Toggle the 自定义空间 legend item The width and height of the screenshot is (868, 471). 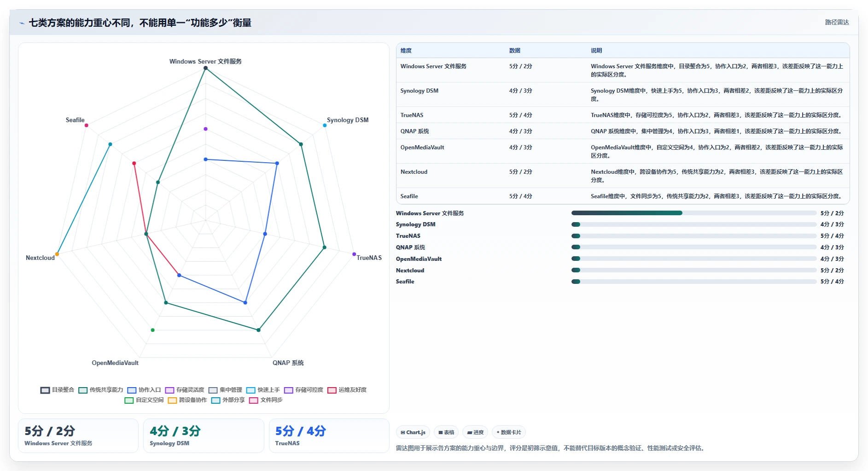pos(144,400)
